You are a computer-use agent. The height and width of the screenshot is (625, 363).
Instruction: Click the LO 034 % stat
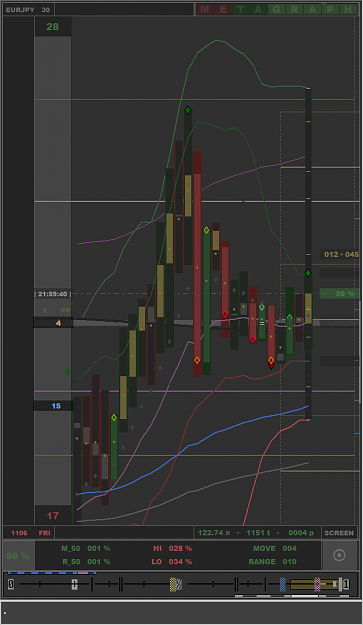(x=172, y=561)
